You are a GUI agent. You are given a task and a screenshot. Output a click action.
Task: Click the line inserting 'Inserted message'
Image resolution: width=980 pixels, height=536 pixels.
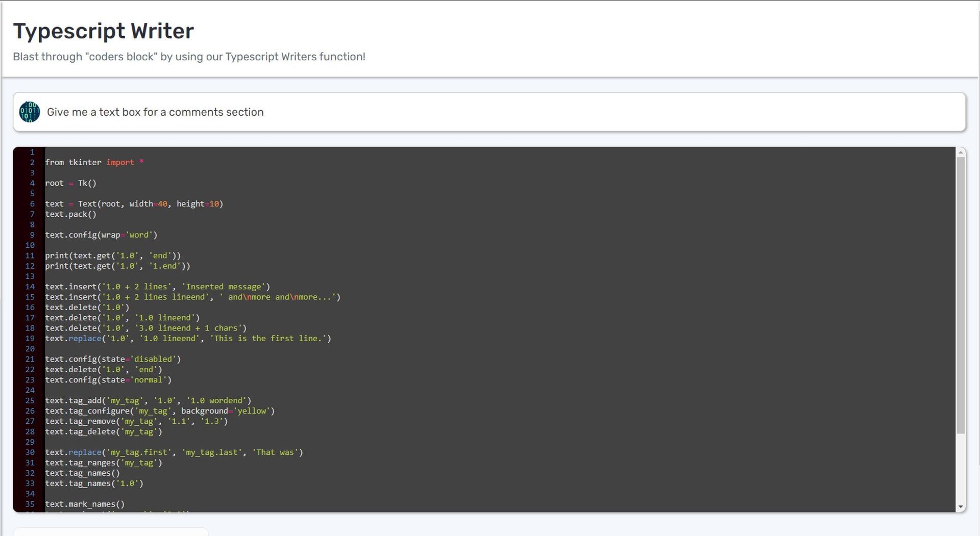[x=158, y=287]
